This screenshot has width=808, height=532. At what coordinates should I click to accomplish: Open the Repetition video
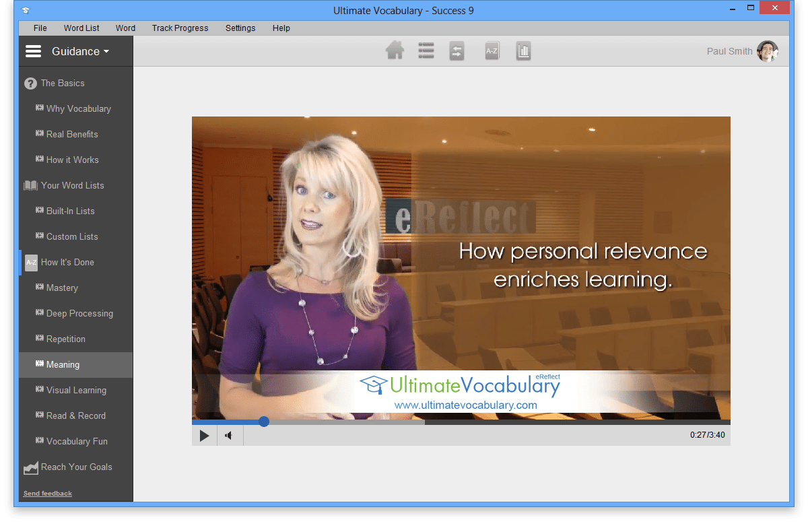[75, 339]
